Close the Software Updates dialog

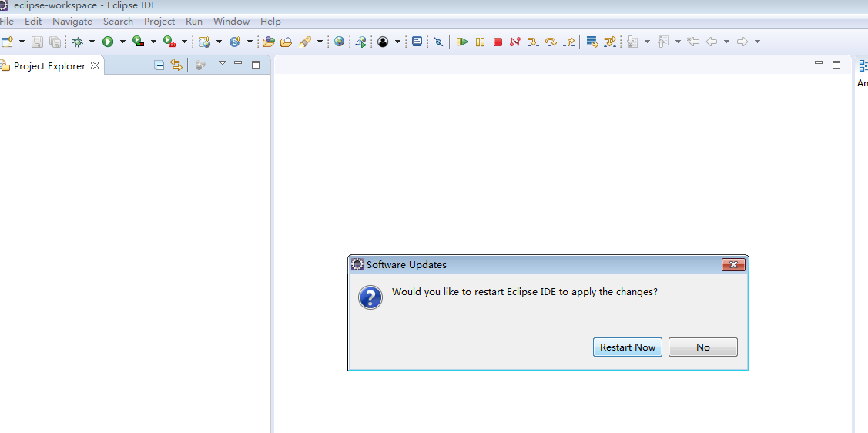point(733,265)
